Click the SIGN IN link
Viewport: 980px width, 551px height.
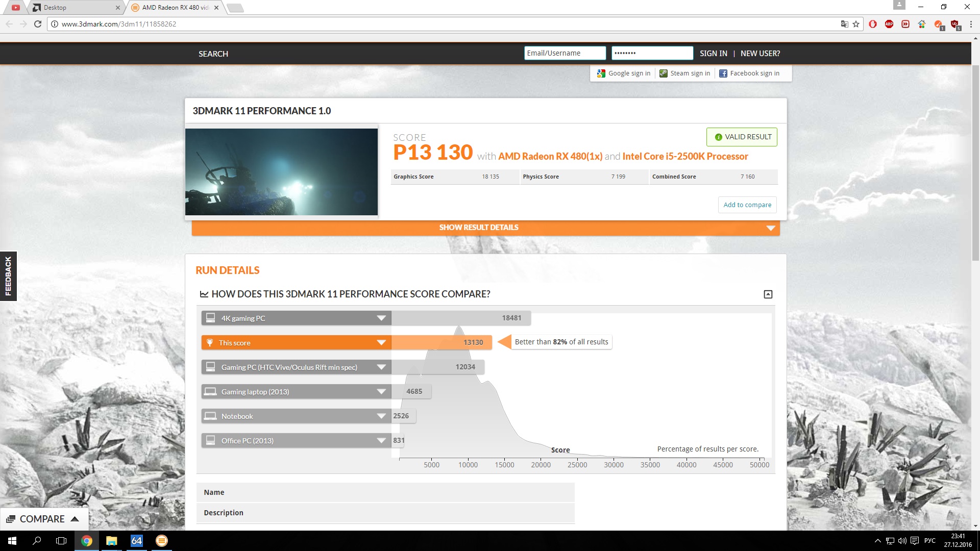click(713, 54)
